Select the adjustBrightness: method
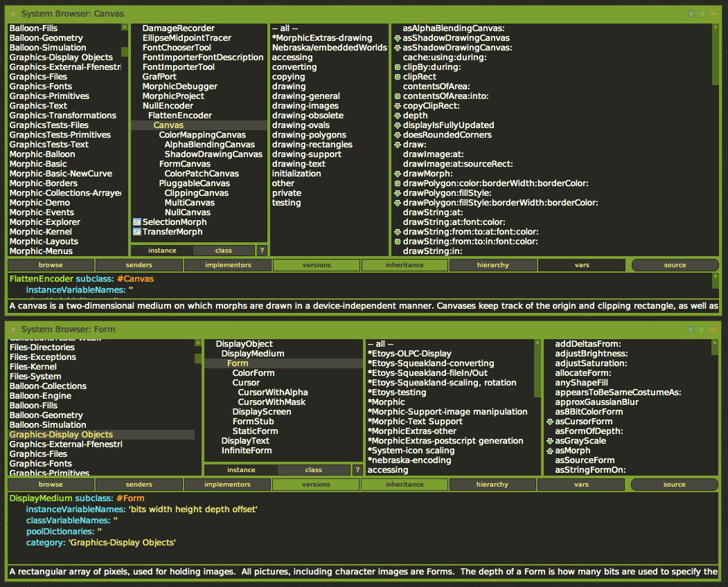 point(591,354)
